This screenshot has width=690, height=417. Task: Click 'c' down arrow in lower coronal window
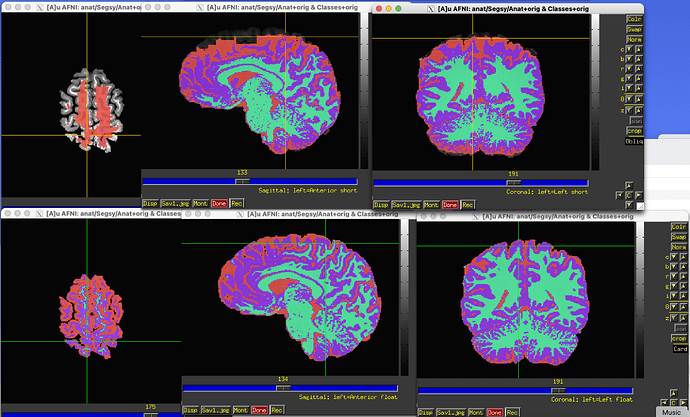pyautogui.click(x=674, y=257)
